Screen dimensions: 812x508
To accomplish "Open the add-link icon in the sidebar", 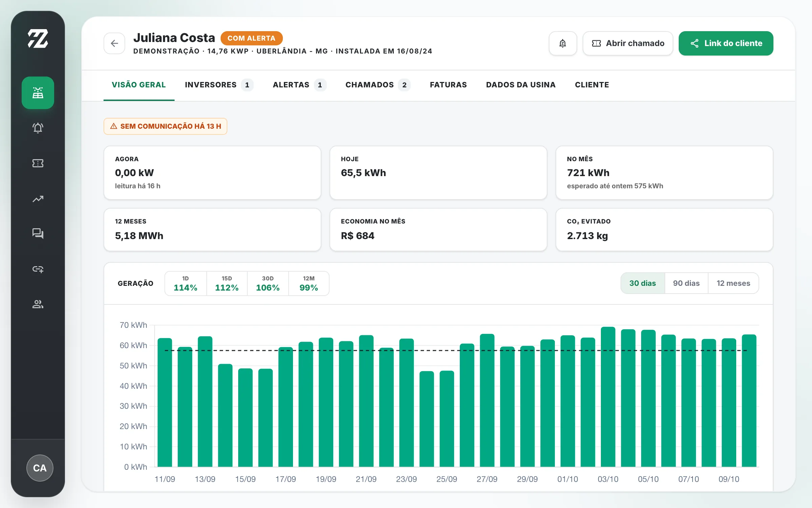I will pyautogui.click(x=38, y=269).
